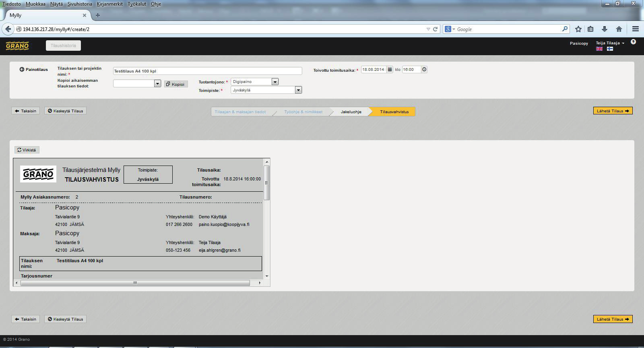Click the order name input field
The image size is (644, 348).
pos(207,71)
